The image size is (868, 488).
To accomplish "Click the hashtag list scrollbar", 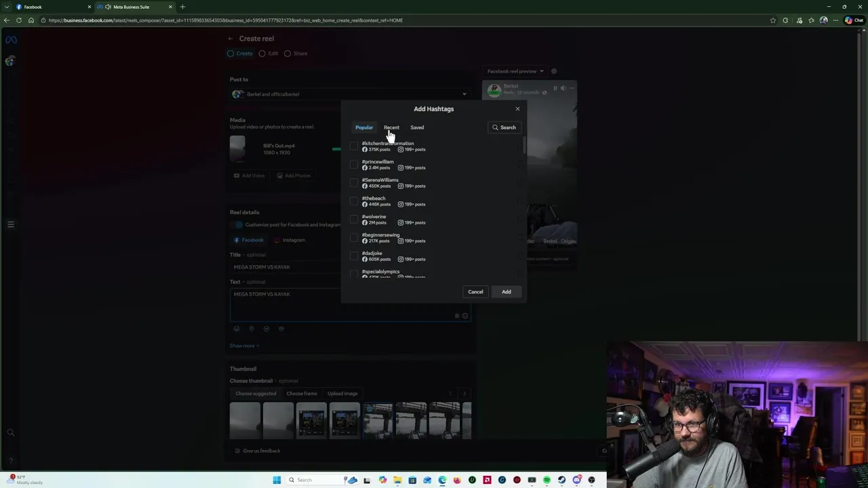I will coord(524,146).
